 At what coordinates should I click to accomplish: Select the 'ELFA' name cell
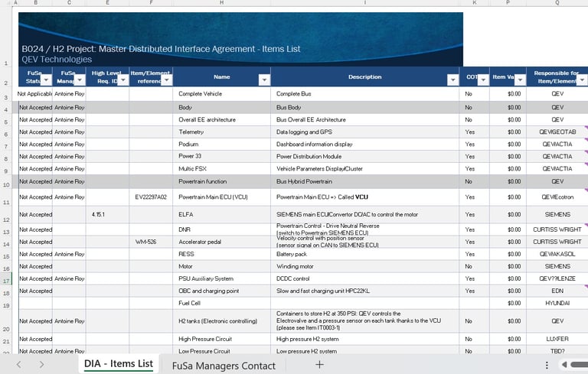click(x=221, y=214)
